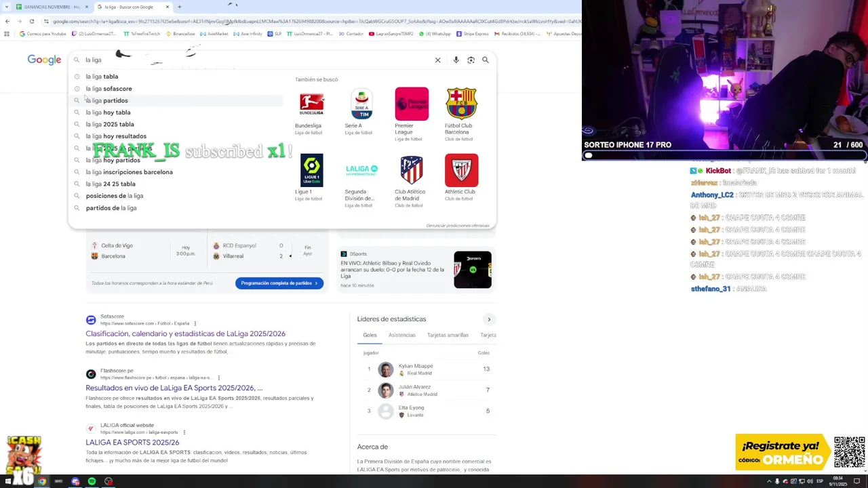Go to the Google logo homepage

pos(44,60)
